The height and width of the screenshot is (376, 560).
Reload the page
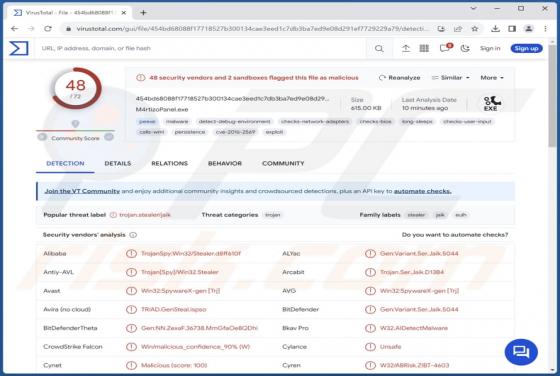(48, 29)
